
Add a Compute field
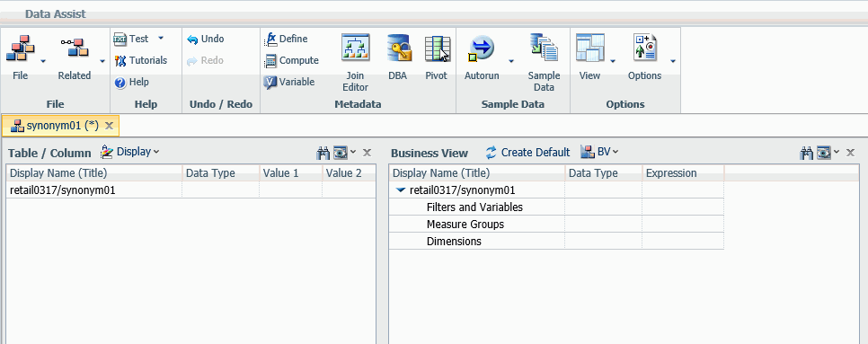pos(292,60)
